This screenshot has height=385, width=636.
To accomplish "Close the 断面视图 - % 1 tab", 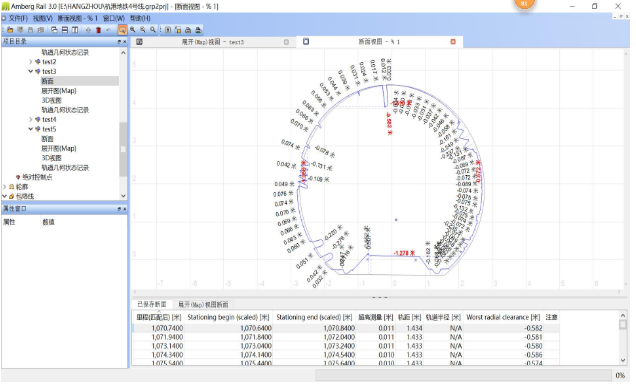I will pyautogui.click(x=453, y=42).
